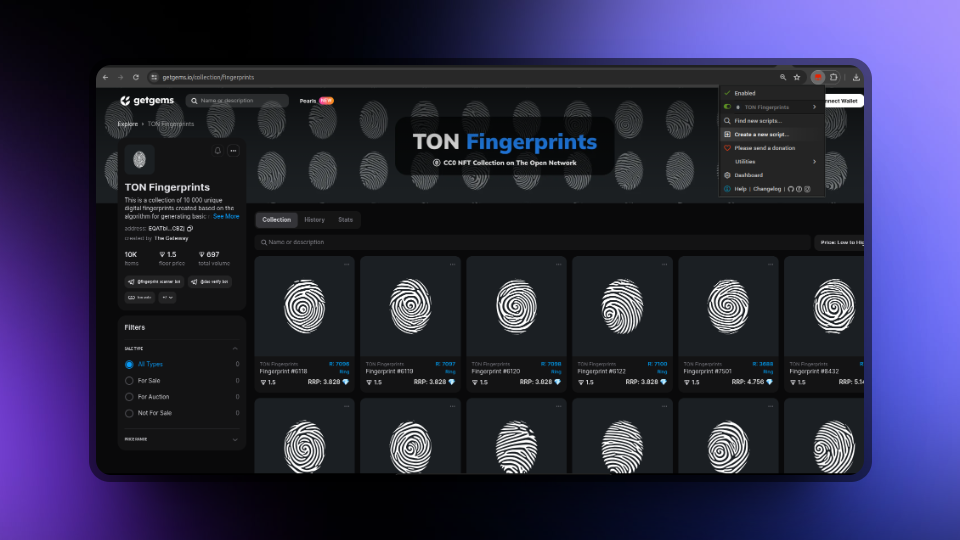Image resolution: width=960 pixels, height=540 pixels.
Task: Click the Help link in menu
Action: 740,189
